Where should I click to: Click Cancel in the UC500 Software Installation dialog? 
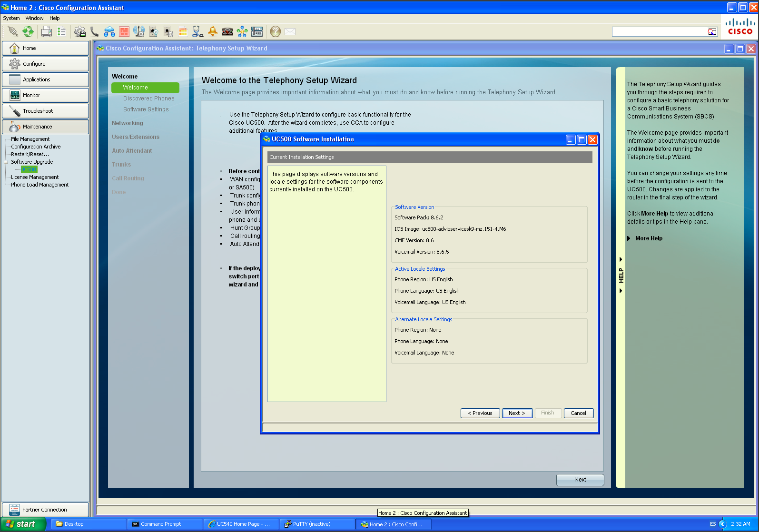point(579,413)
